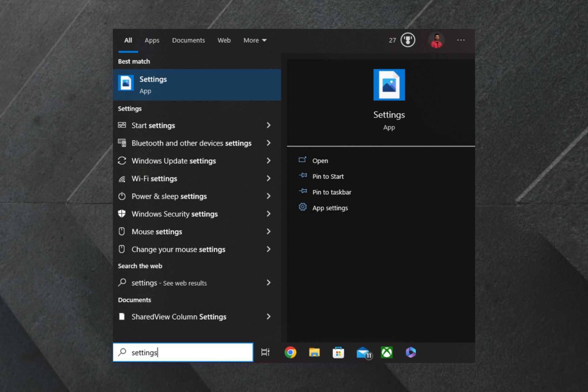Launch the Xbox app from the taskbar
588x392 pixels.
pos(387,352)
